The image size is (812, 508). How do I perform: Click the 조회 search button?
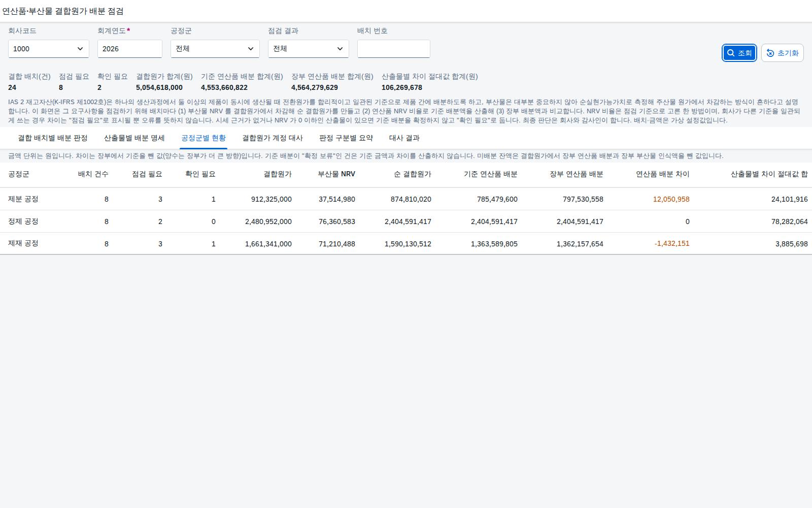[739, 53]
